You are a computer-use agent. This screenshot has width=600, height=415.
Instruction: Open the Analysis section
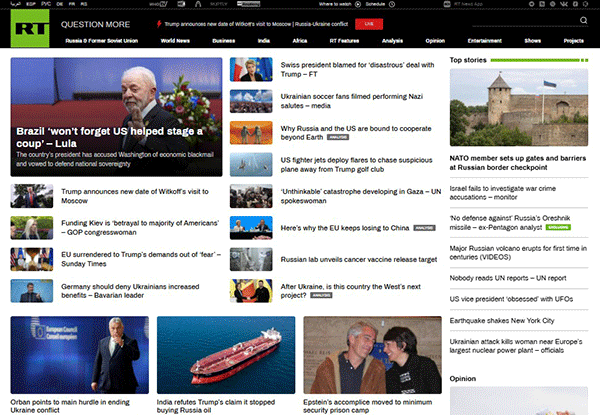pyautogui.click(x=392, y=41)
